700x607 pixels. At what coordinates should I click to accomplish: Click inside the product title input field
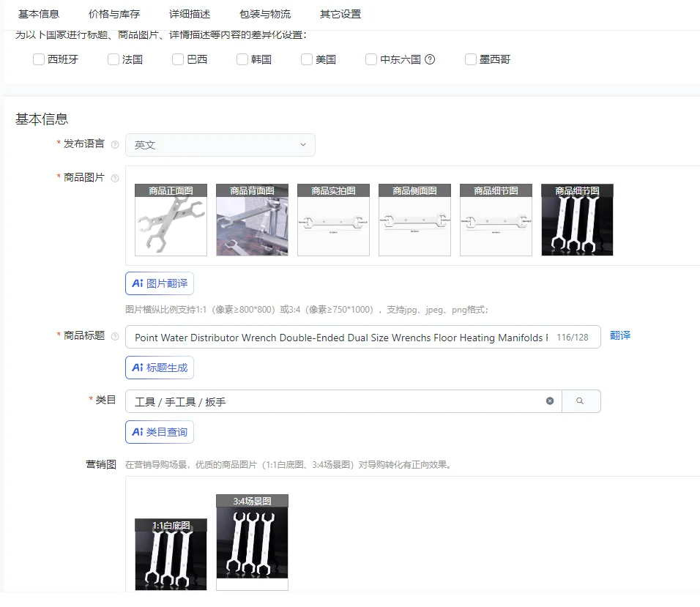click(x=329, y=336)
